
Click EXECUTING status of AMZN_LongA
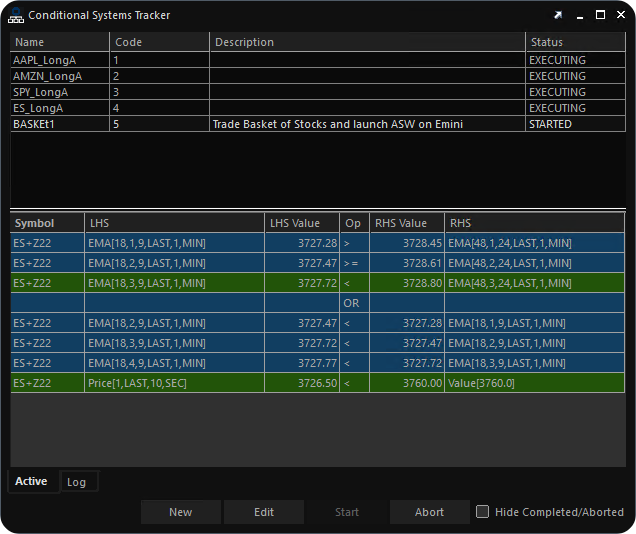(x=576, y=76)
